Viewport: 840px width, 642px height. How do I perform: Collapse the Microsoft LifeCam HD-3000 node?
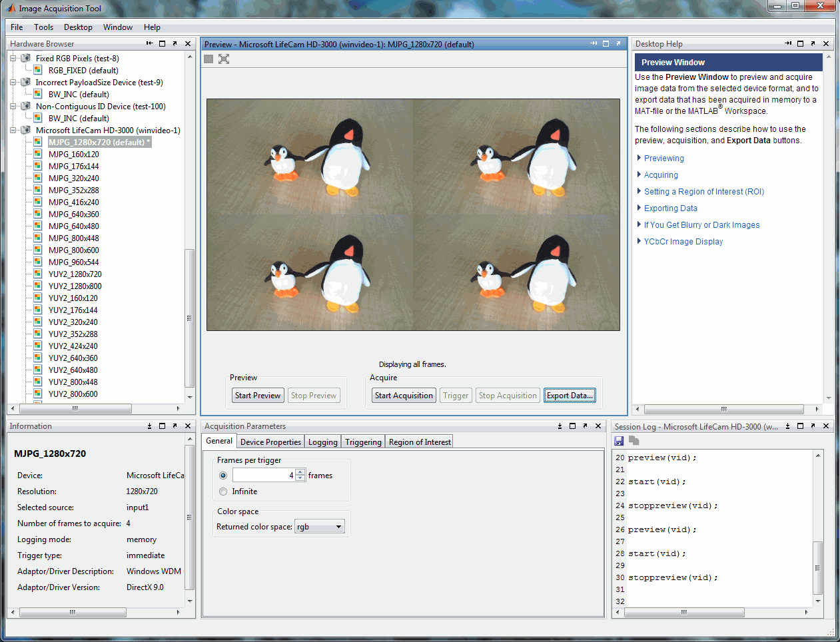click(x=13, y=130)
